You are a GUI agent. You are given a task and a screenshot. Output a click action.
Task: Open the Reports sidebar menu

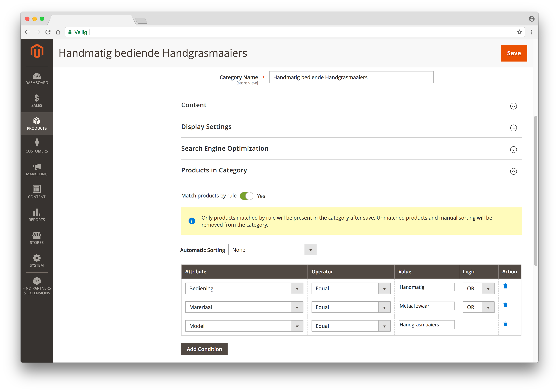click(37, 215)
